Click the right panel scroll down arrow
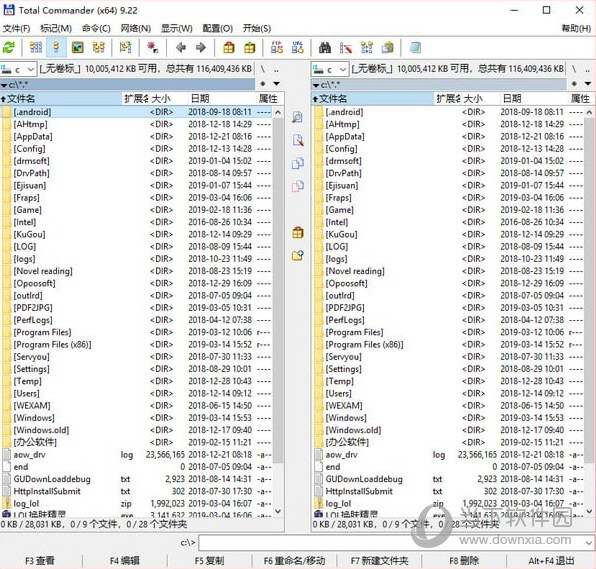The image size is (596, 569). [x=590, y=512]
